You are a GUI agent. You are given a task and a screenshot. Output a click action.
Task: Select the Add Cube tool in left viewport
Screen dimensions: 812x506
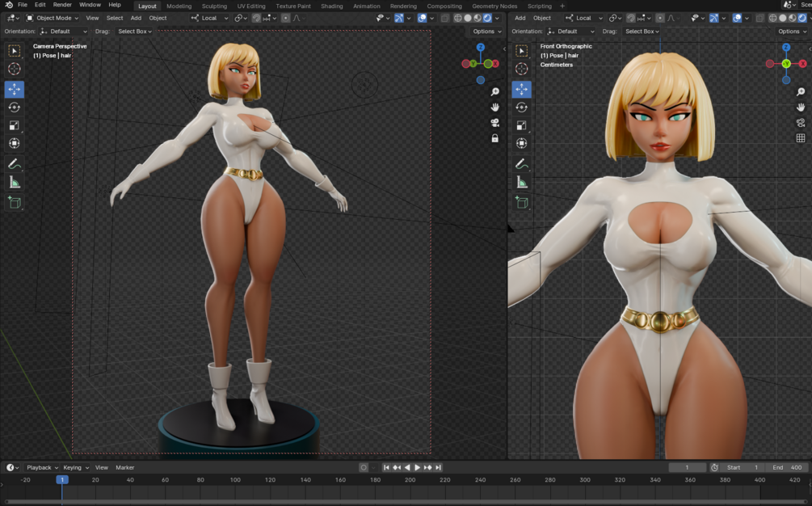tap(14, 203)
